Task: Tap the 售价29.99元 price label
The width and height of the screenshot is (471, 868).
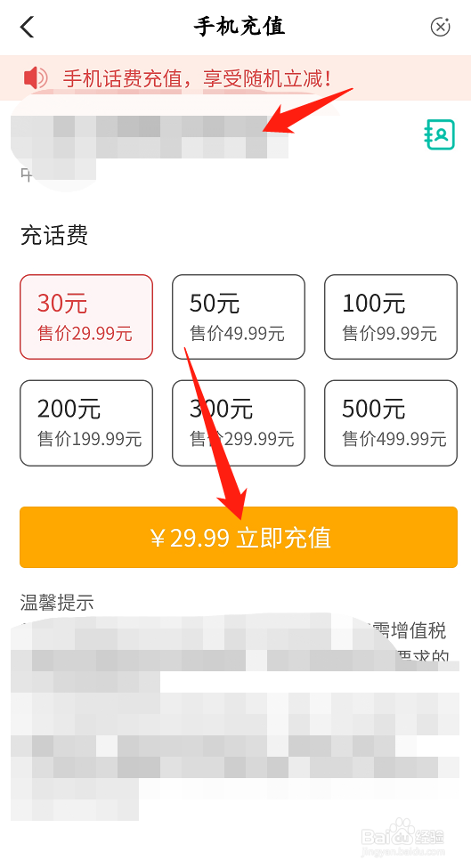Action: [85, 333]
